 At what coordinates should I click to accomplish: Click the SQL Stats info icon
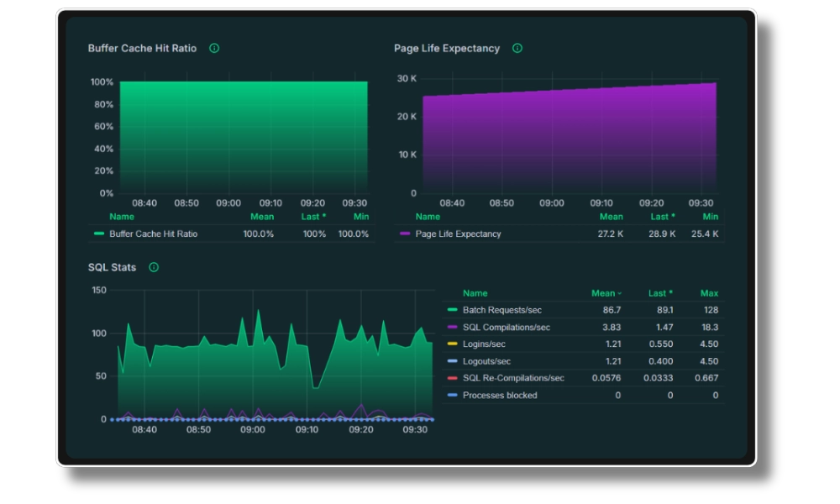pyautogui.click(x=154, y=268)
